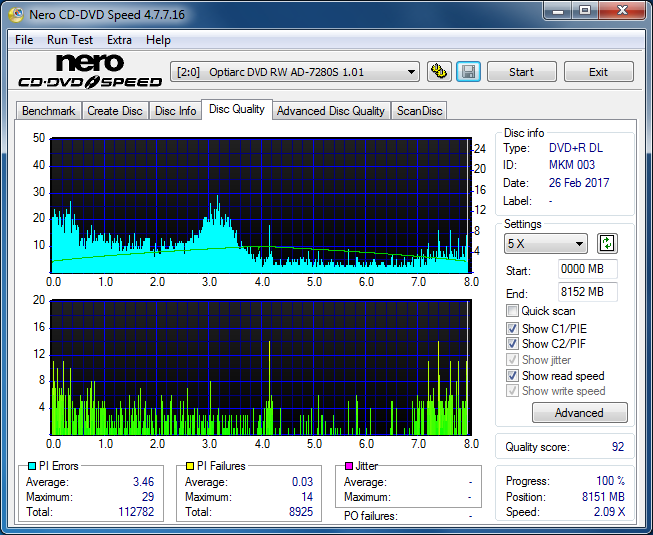
Task: Click PI Failures total 8925
Action: pyautogui.click(x=301, y=512)
